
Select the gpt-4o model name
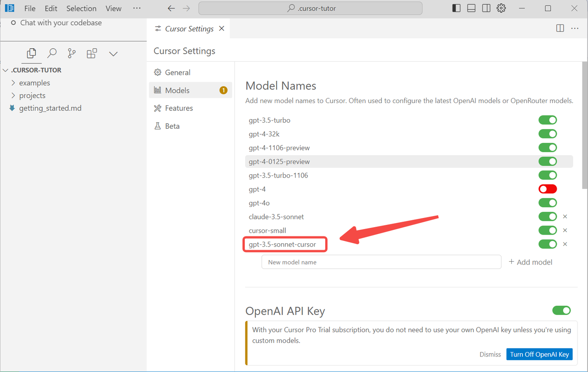259,203
